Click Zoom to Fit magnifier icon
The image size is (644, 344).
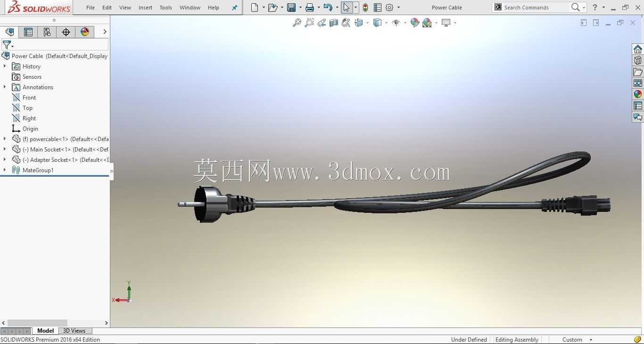297,23
